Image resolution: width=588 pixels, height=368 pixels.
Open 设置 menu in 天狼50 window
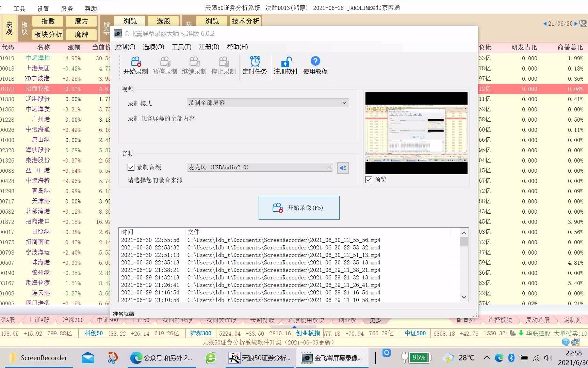click(x=43, y=9)
